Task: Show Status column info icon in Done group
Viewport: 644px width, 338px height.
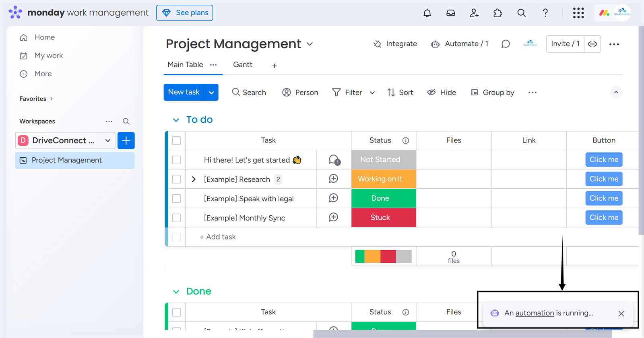Action: (406, 312)
